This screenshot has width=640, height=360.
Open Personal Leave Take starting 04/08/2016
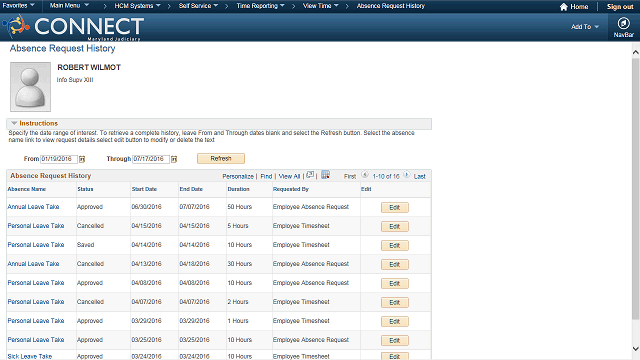[36, 282]
